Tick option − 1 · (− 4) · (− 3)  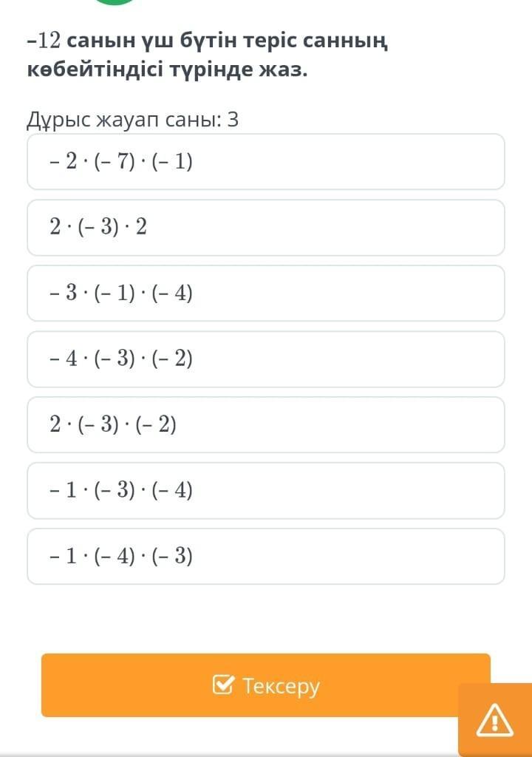tap(266, 557)
